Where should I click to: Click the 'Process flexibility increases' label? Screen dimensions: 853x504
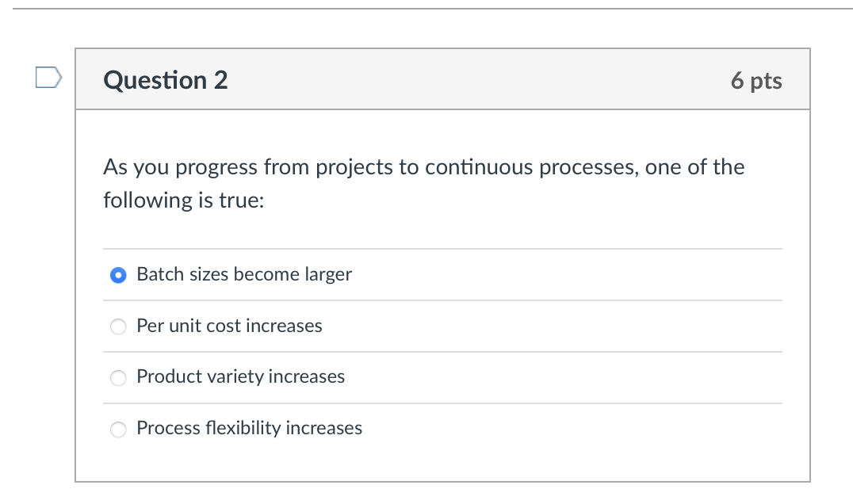249,428
